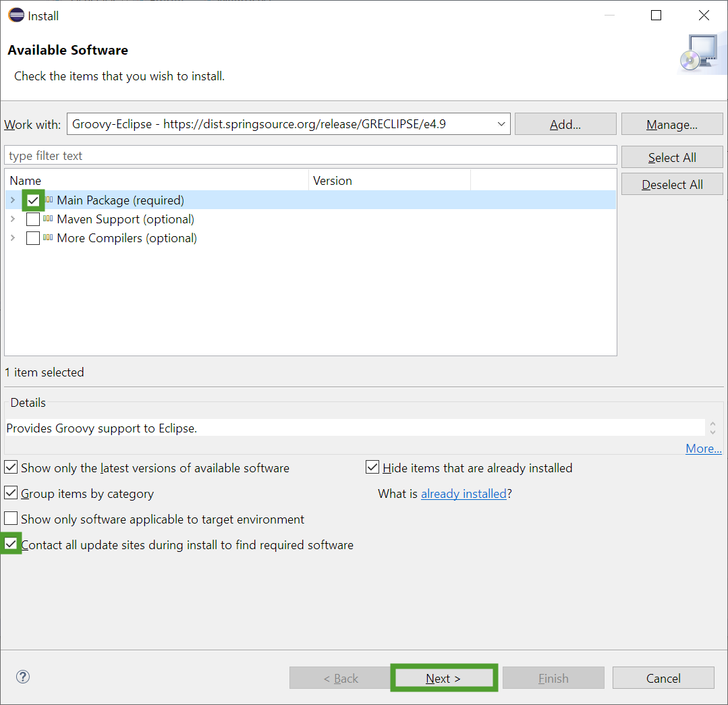
Task: Enable the More Compilers (optional) checkbox
Action: point(33,238)
